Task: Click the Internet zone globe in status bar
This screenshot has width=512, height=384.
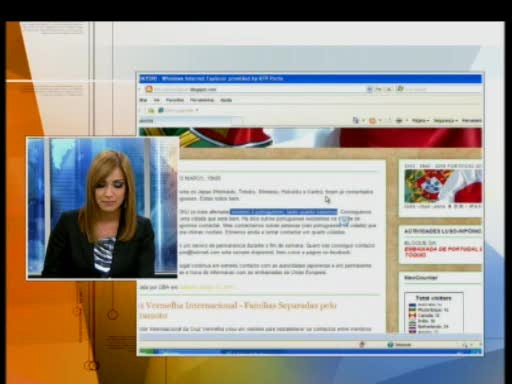Action: coord(391,345)
